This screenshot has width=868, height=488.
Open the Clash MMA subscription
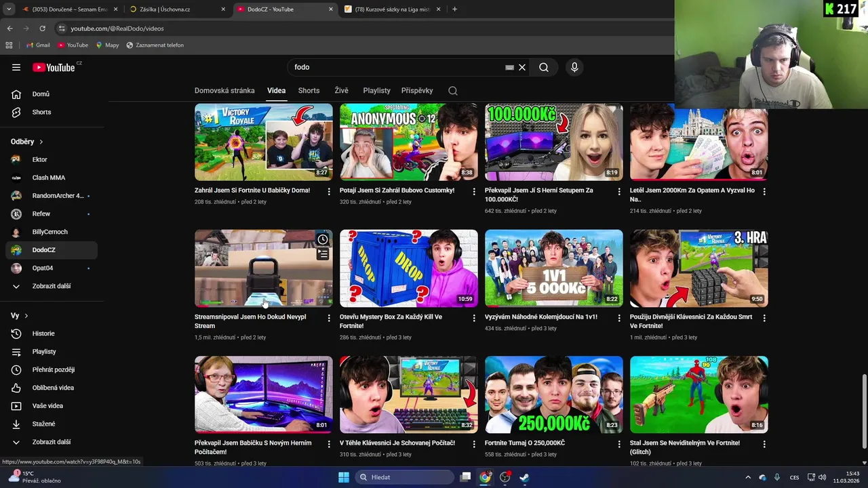[x=52, y=178]
